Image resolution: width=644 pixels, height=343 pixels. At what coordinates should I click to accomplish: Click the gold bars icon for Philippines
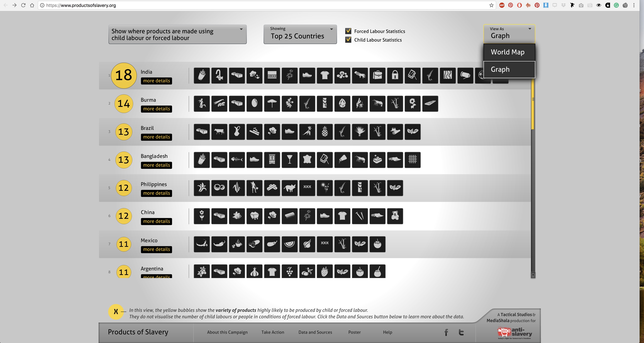(272, 188)
